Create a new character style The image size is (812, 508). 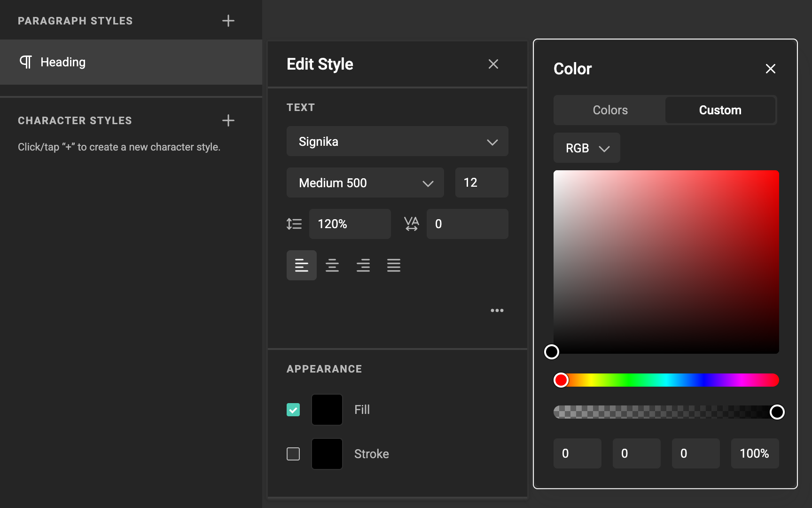click(228, 120)
